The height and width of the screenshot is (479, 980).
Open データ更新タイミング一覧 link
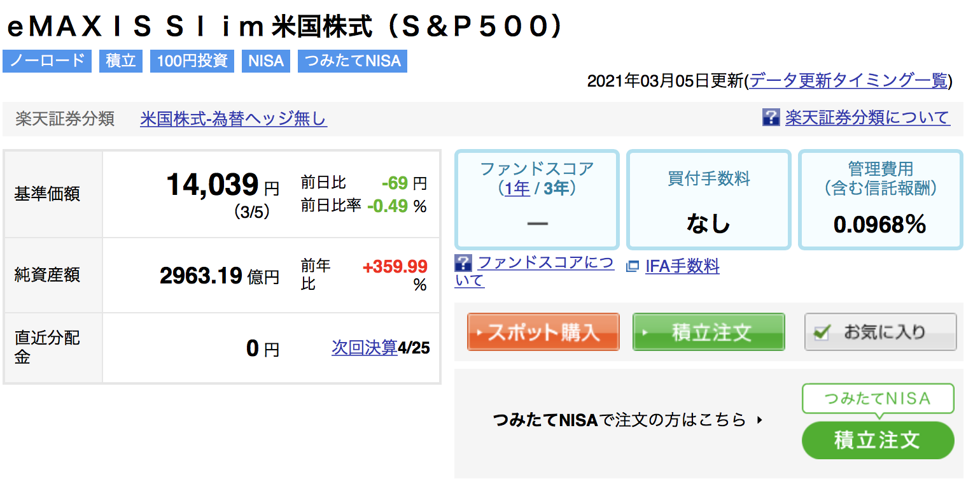pos(849,81)
